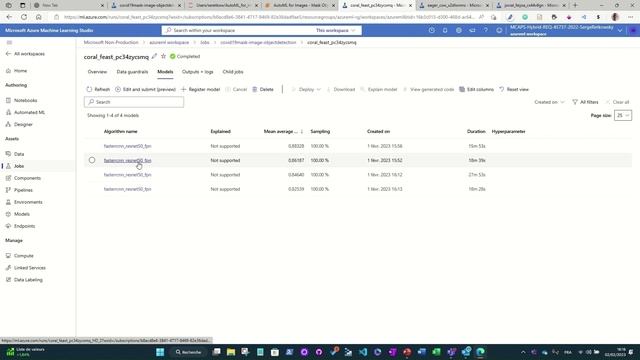Click Edit columns

(476, 89)
